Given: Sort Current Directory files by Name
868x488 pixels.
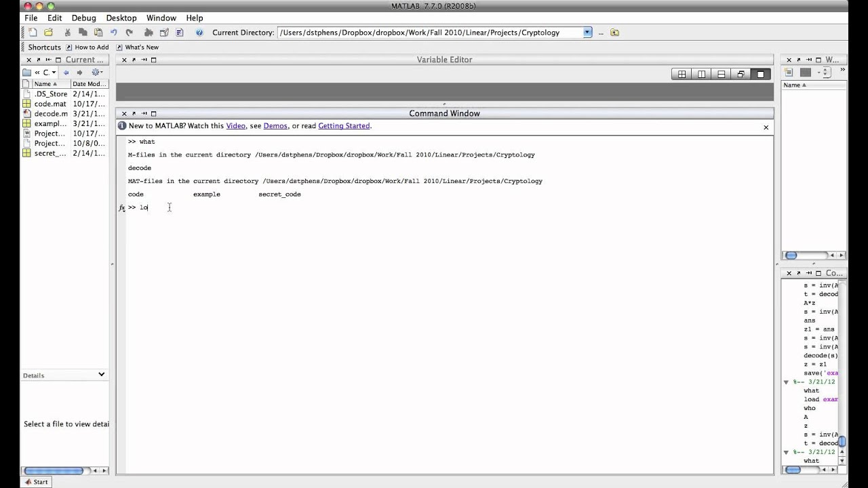Looking at the screenshot, I should [x=51, y=84].
